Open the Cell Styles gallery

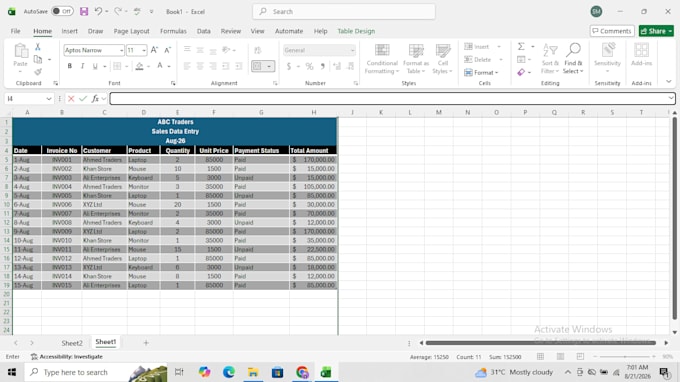442,59
